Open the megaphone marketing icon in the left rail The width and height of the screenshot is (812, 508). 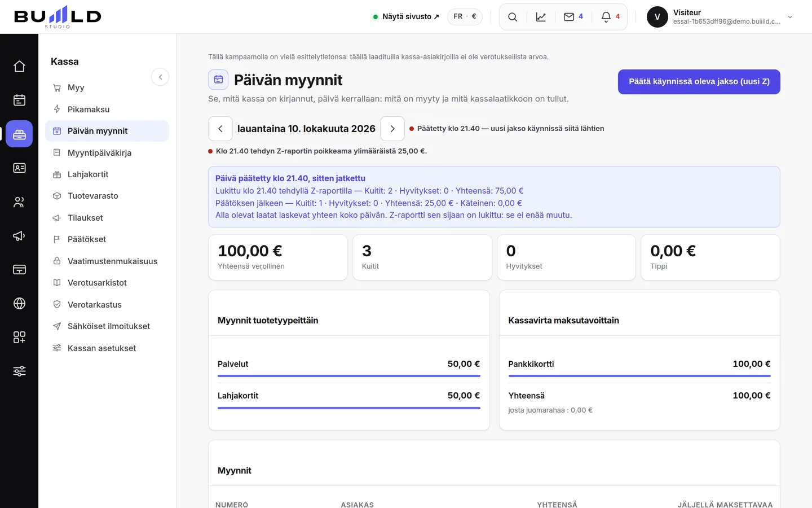pos(19,235)
